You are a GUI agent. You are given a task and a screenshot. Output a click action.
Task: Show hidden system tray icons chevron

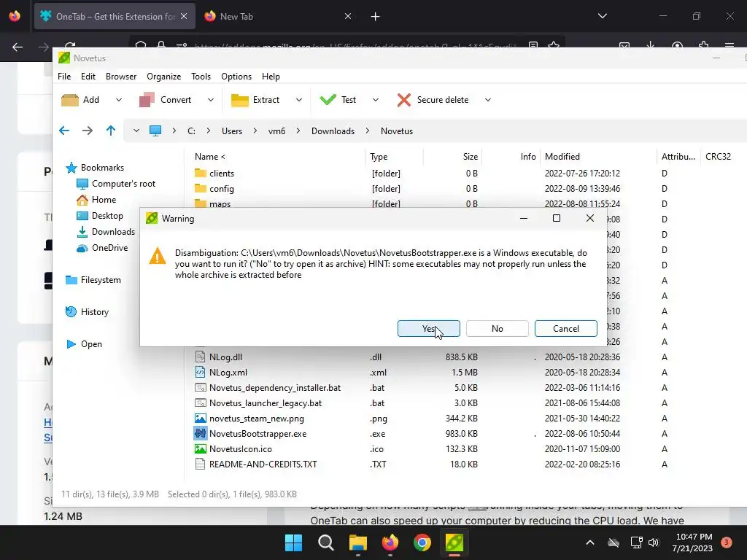[x=589, y=542]
